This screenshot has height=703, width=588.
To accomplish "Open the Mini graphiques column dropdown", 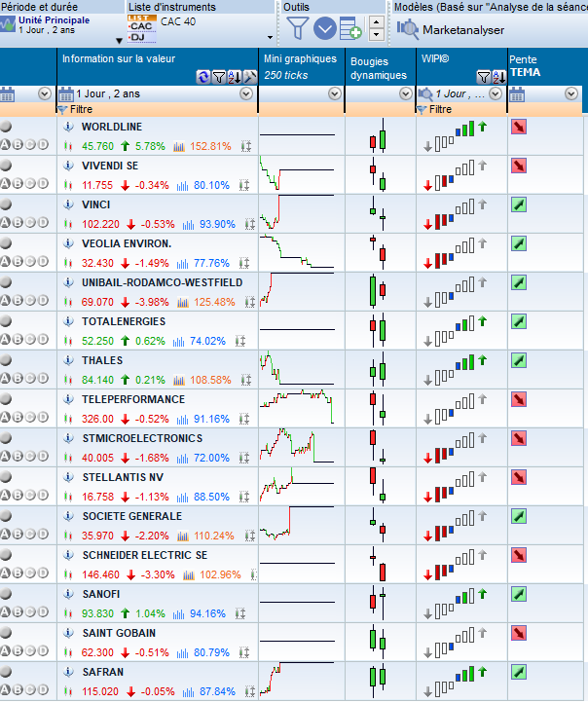I will point(334,93).
